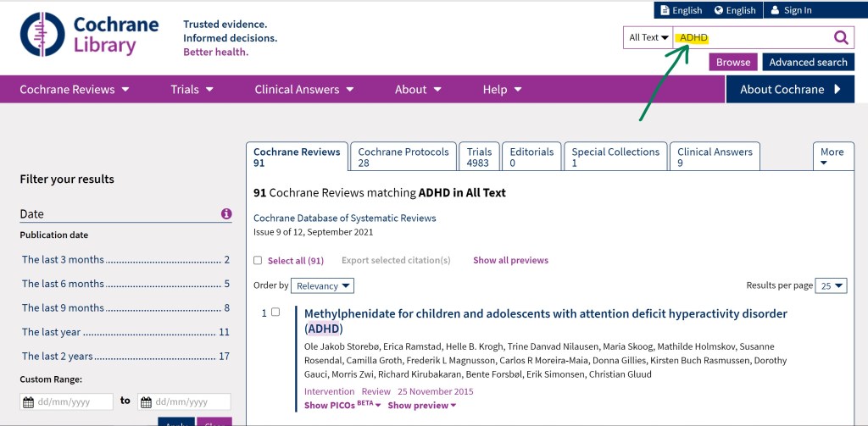Click the Cochrane Library logo

click(89, 35)
